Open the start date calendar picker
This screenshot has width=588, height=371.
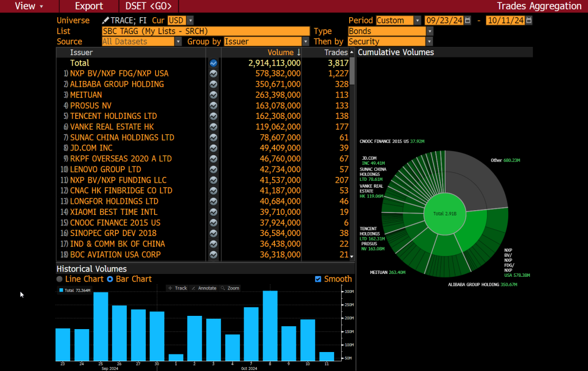click(467, 20)
